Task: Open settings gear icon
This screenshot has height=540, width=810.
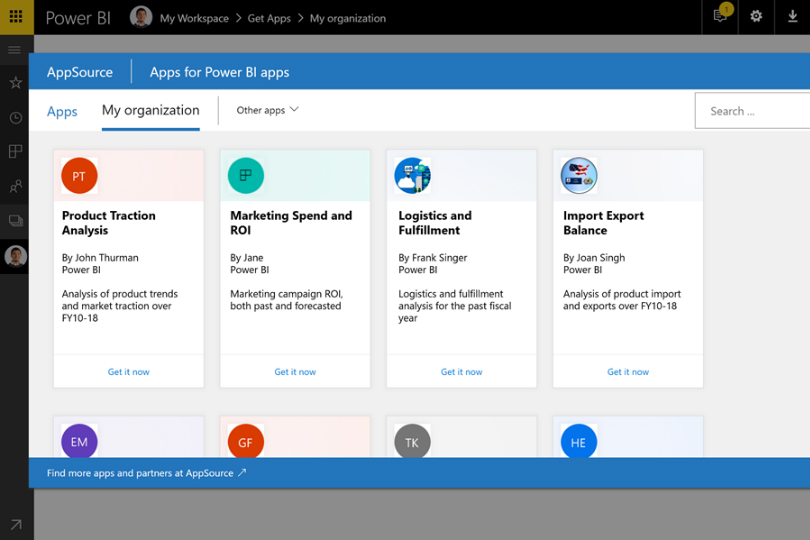Action: [756, 17]
